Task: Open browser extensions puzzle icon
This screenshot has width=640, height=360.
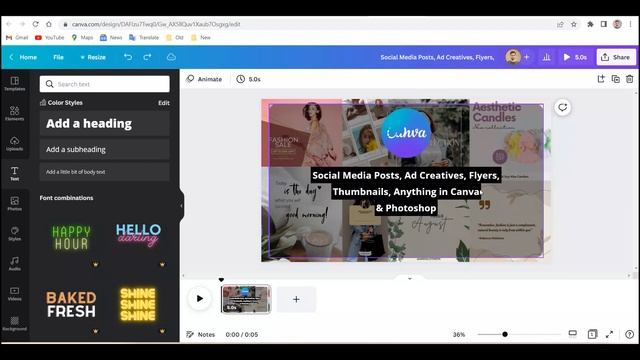Action: coord(590,24)
